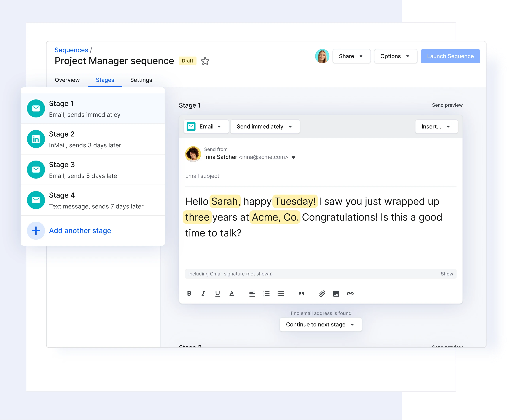The image size is (527, 420).
Task: Click the Send from sender dropdown
Action: click(294, 157)
